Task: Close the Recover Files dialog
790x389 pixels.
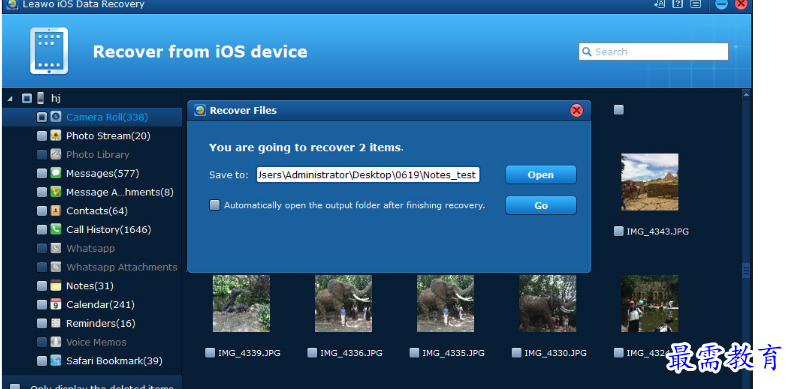Action: click(x=576, y=110)
